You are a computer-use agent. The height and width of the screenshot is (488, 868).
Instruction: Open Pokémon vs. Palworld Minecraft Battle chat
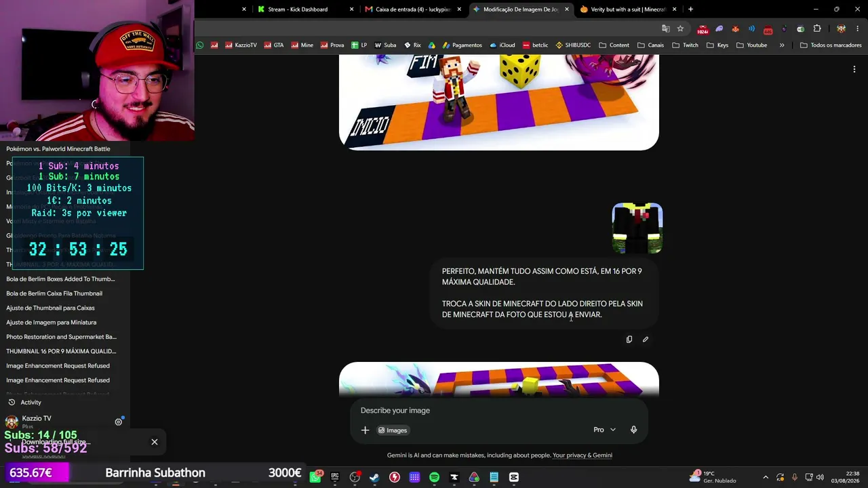[58, 149]
